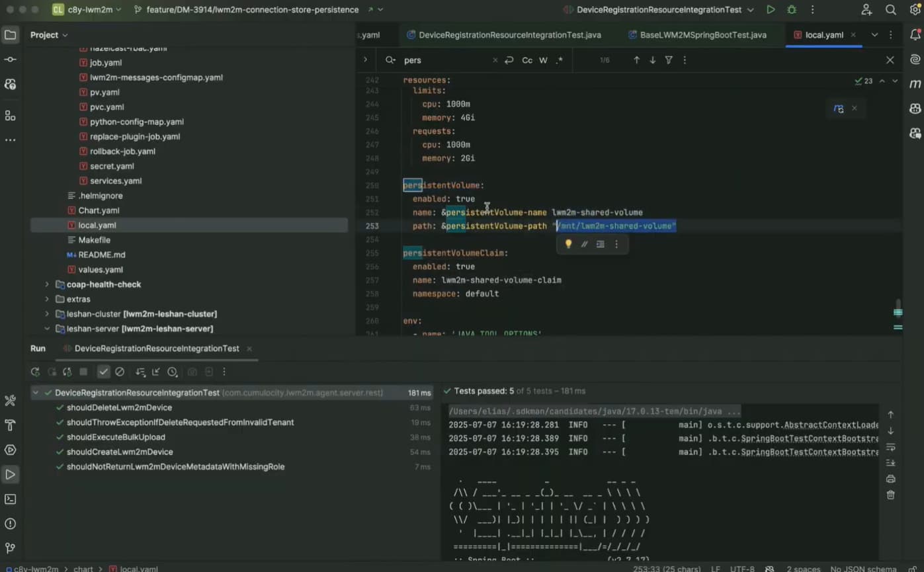Open Problems tool window icon
Image resolution: width=924 pixels, height=572 pixels.
10,524
